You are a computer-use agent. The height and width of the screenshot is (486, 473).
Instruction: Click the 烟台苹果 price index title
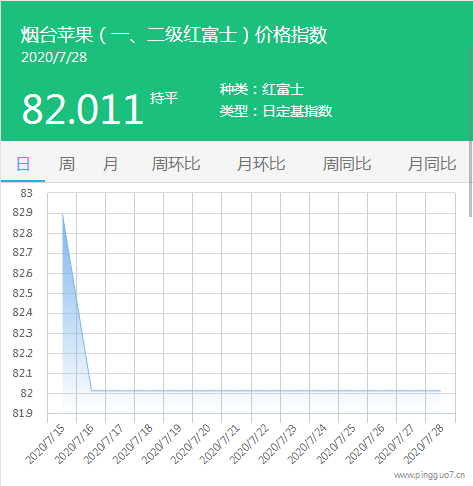[x=174, y=35]
